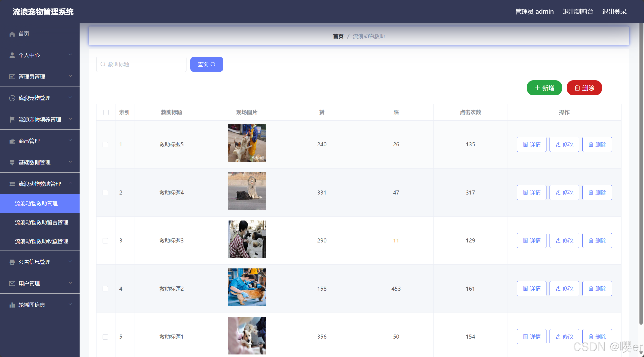Click the person icon beside 个人中心

pos(12,55)
